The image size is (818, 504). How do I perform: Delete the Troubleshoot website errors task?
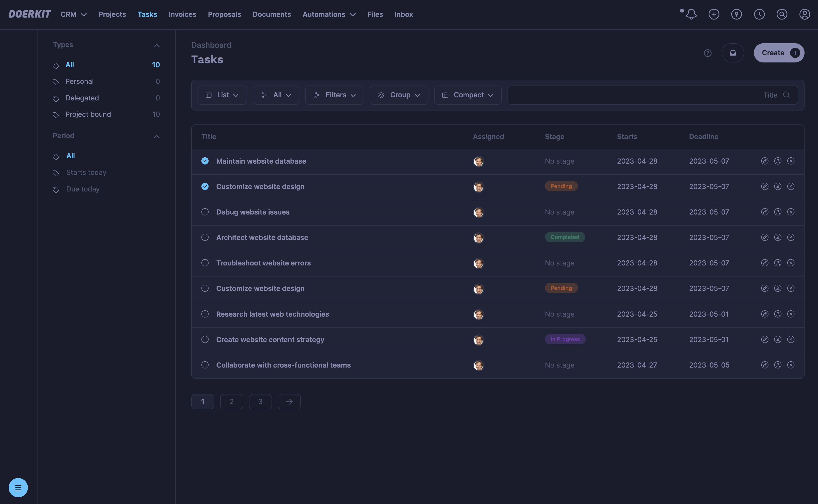coord(791,263)
